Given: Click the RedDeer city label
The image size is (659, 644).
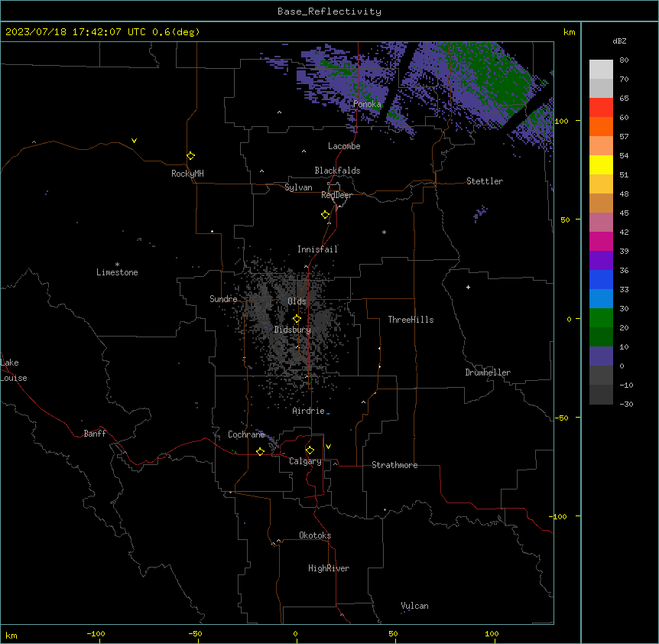Looking at the screenshot, I should click(x=336, y=195).
